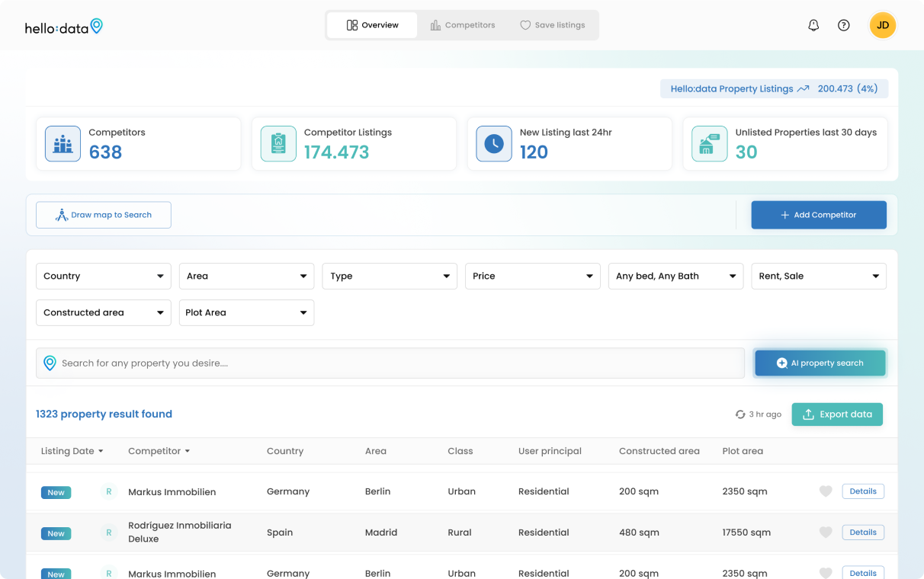Open the Price filter dropdown
The height and width of the screenshot is (579, 924).
(x=532, y=276)
